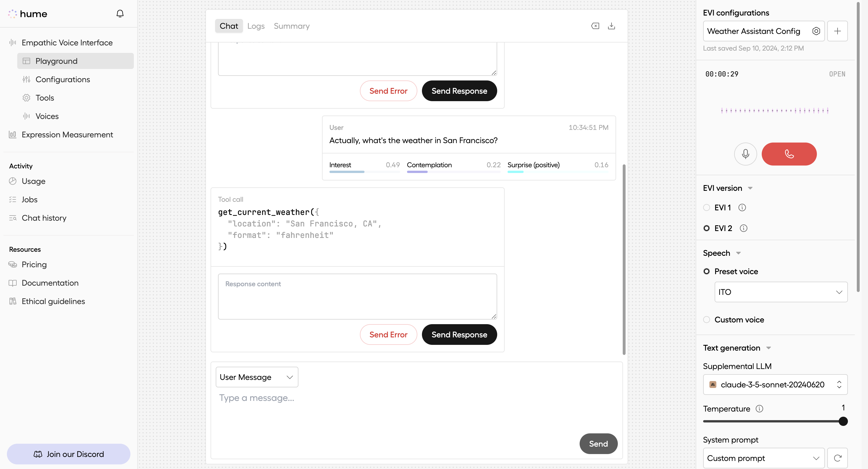End the call with the red phone button
The height and width of the screenshot is (469, 868).
click(x=789, y=154)
